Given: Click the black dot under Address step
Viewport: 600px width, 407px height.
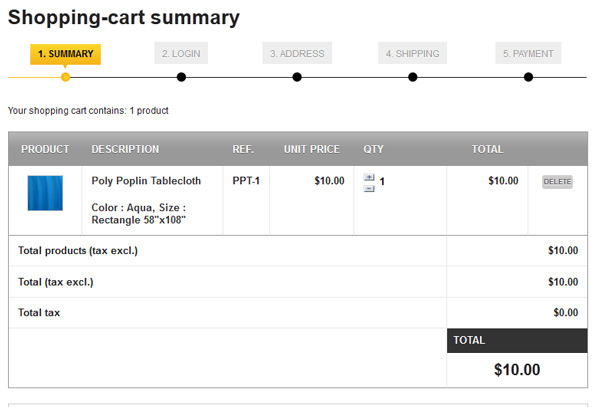Looking at the screenshot, I should (x=297, y=77).
